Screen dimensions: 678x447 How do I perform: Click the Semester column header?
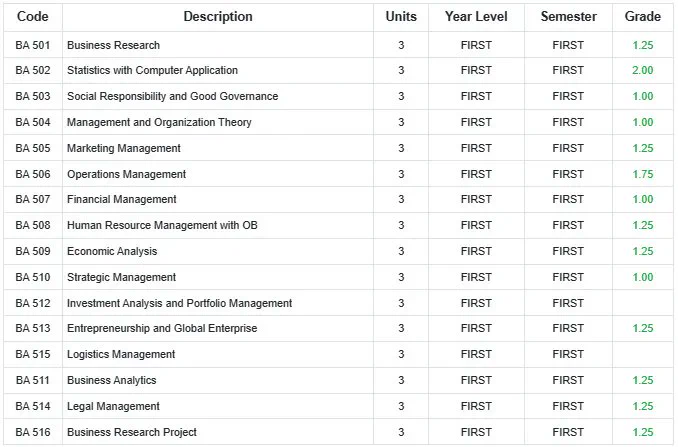coord(568,16)
